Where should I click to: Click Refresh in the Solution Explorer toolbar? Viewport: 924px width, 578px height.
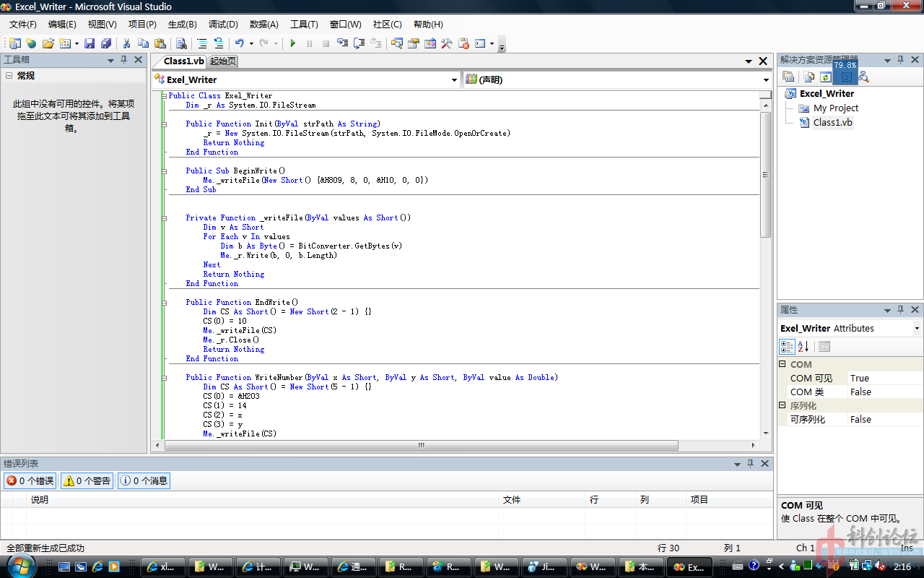826,77
